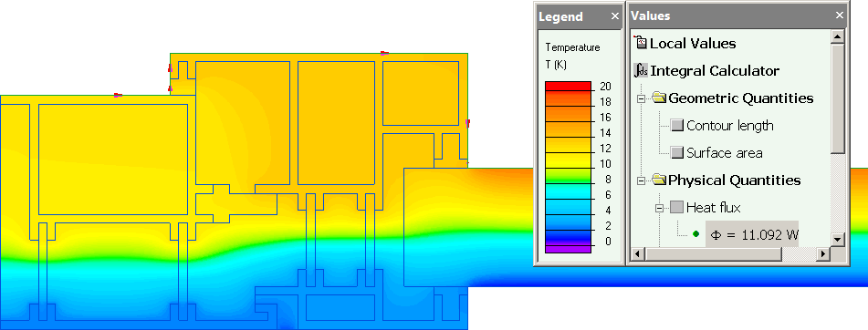Click the Values panel scroll down arrow
868x330 pixels.
coord(837,240)
